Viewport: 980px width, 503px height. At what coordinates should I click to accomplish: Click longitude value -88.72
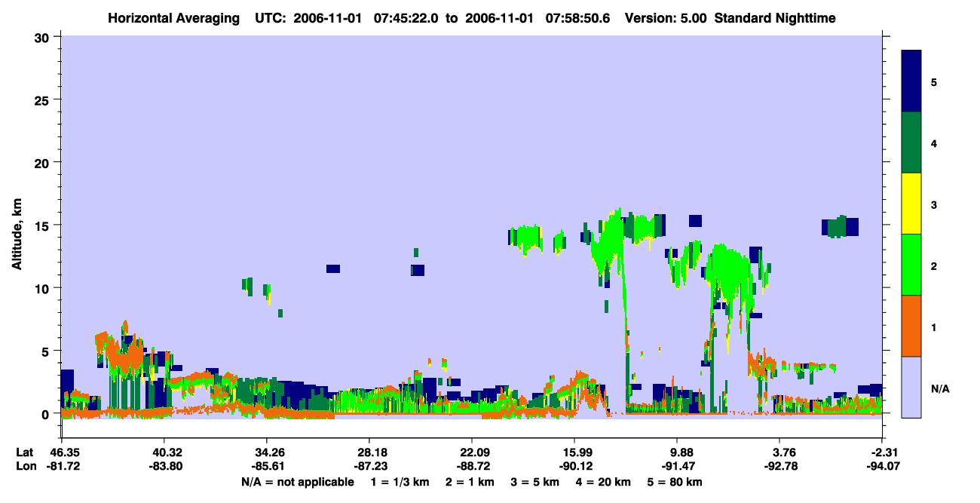pyautogui.click(x=472, y=466)
